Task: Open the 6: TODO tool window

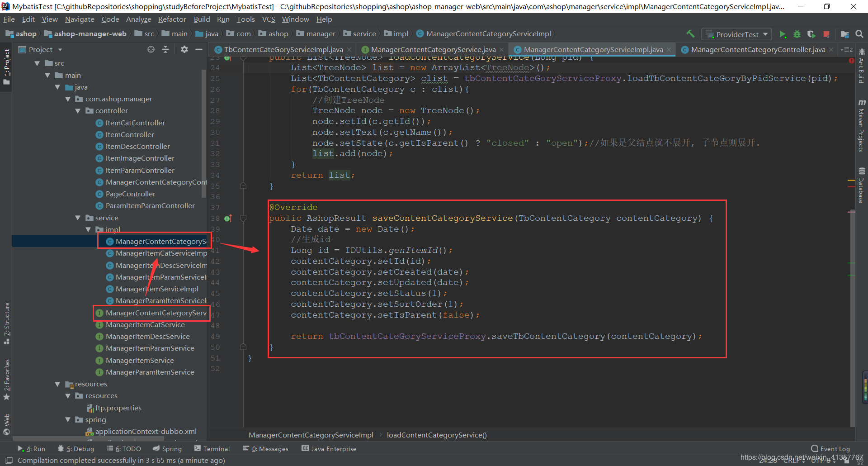Action: point(124,449)
